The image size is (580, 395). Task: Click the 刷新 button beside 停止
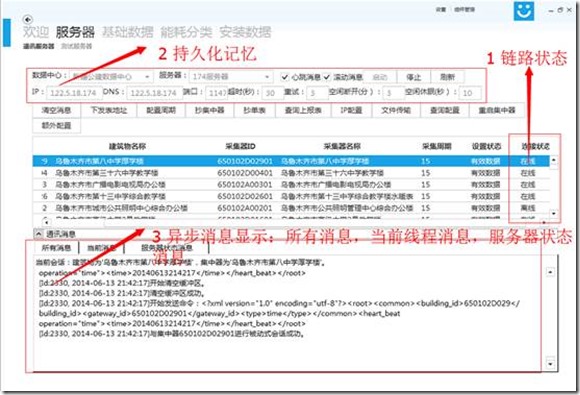[x=447, y=77]
